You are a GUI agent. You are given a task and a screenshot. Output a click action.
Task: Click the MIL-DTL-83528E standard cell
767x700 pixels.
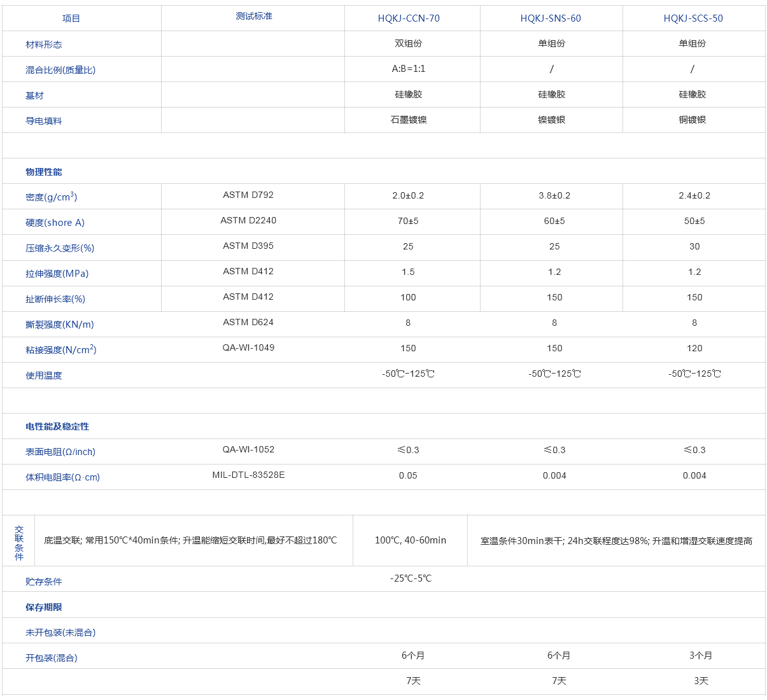(248, 475)
